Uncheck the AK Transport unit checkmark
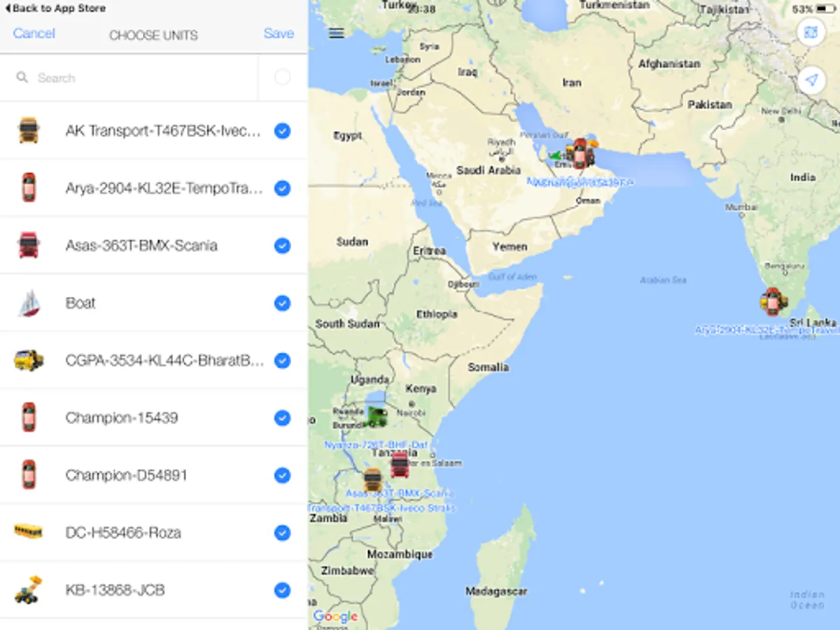 282,131
